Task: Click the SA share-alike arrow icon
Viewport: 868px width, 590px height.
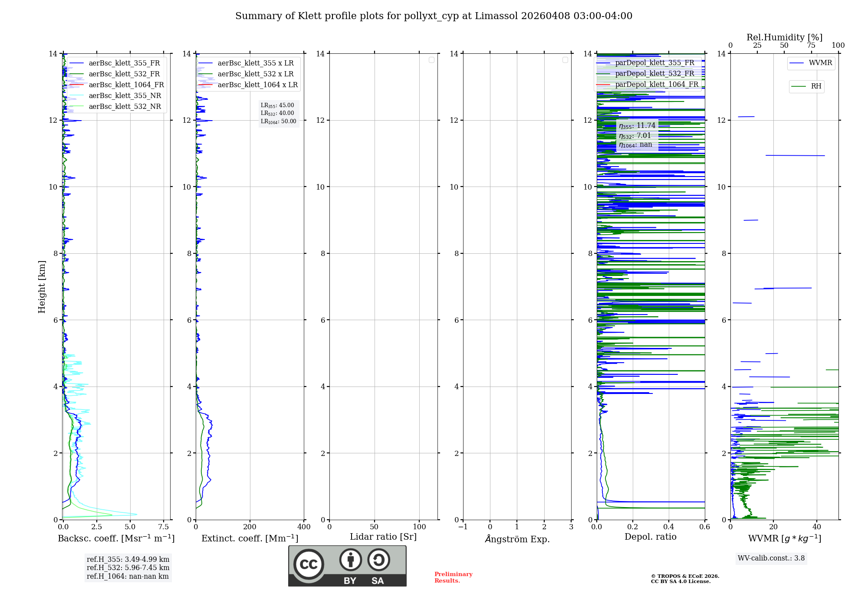Action: click(378, 560)
